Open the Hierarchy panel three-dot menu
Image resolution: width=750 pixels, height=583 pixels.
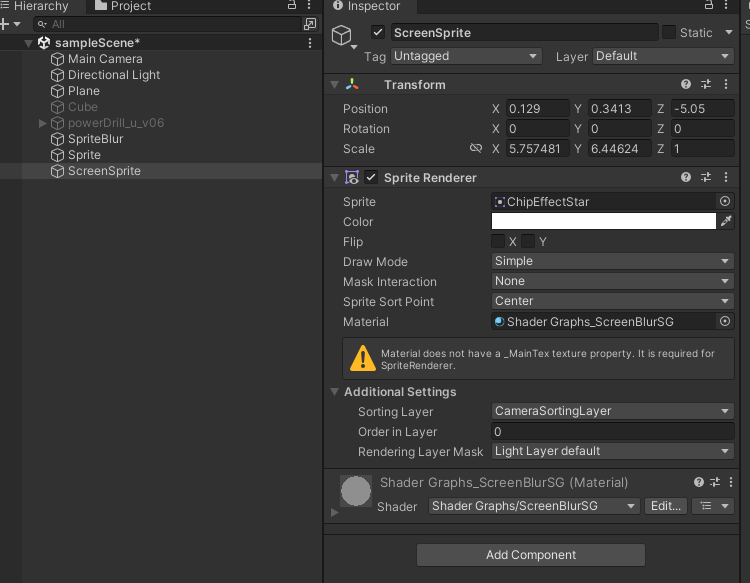(x=309, y=5)
